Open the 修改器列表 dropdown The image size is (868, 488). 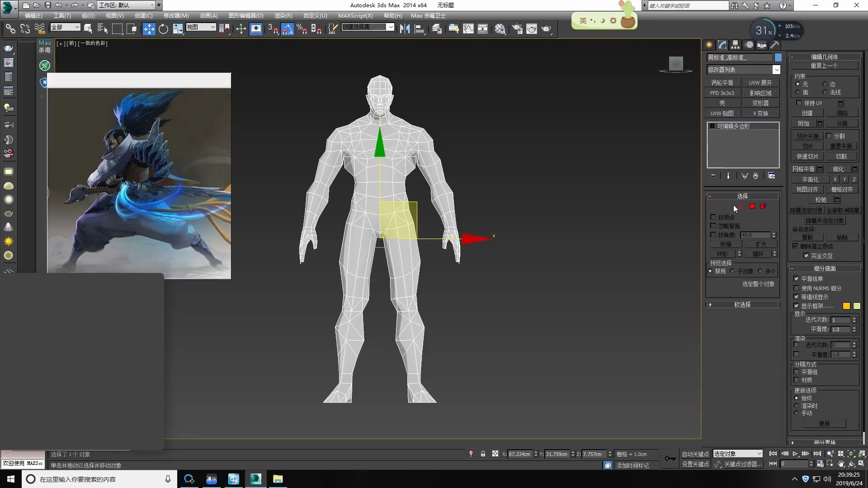[776, 70]
